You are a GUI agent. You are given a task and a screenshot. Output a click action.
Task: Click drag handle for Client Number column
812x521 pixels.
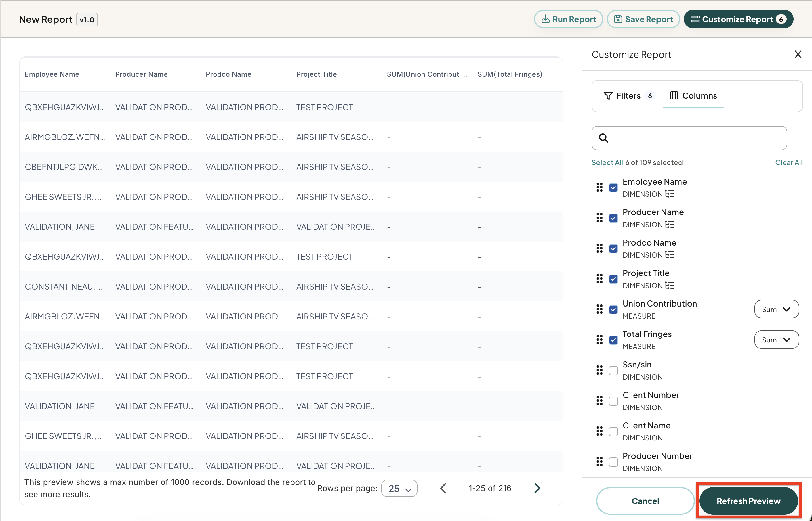point(599,401)
